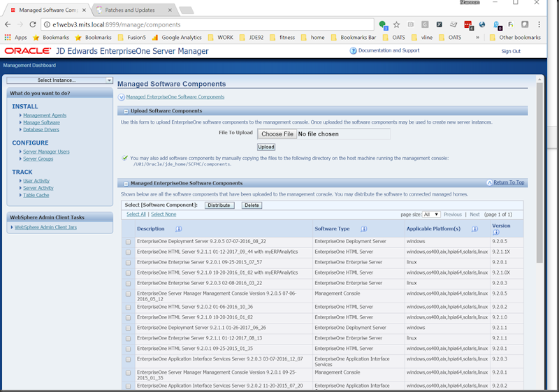Image resolution: width=559 pixels, height=392 pixels.
Task: Tick Enterprise Server 9.2.0.3 row checkbox
Action: pos(128,283)
